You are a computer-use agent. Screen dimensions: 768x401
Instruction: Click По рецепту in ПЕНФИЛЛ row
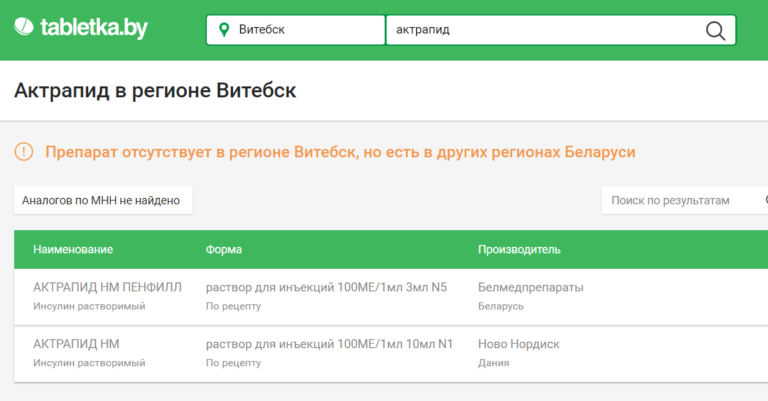[x=233, y=306]
